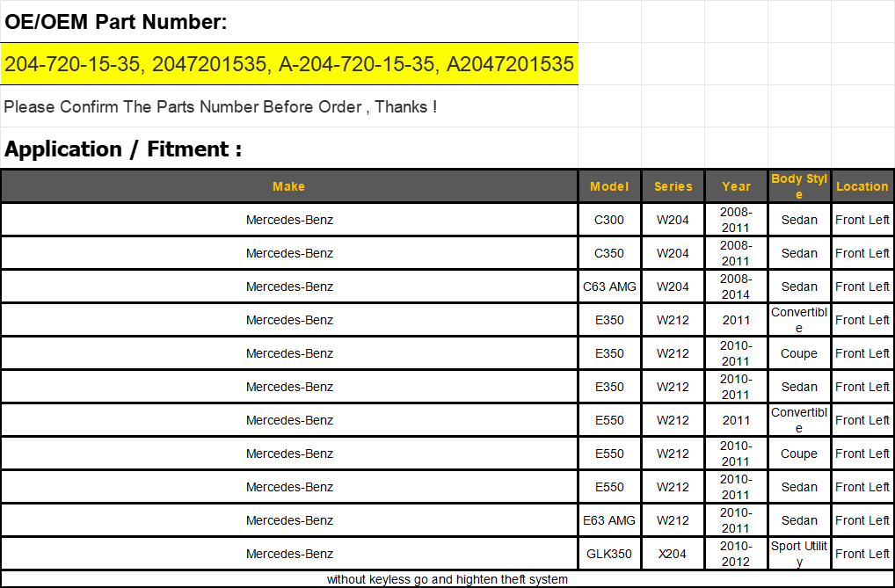Click the yellow highlighted part number cell
Image resolution: width=895 pixels, height=588 pixels.
(289, 64)
